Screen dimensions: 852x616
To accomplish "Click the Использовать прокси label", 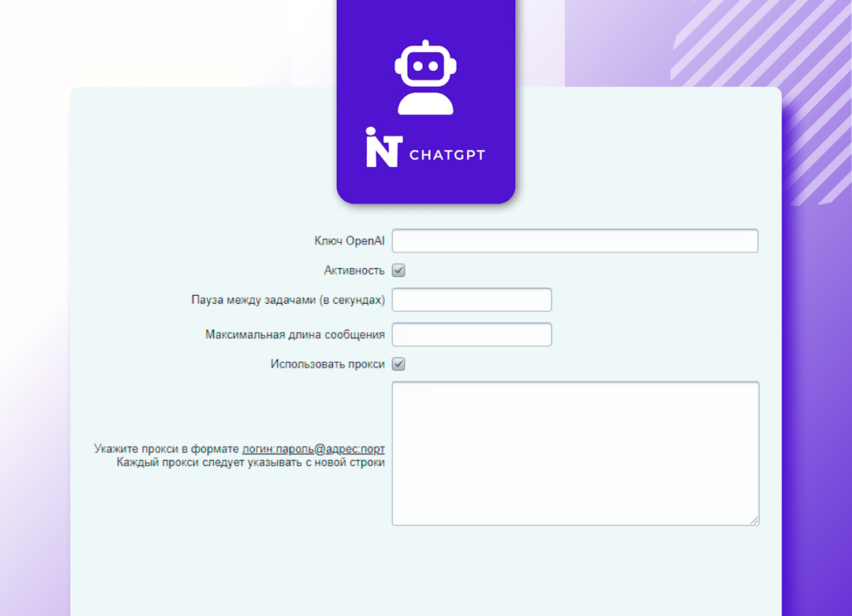I will pyautogui.click(x=327, y=364).
